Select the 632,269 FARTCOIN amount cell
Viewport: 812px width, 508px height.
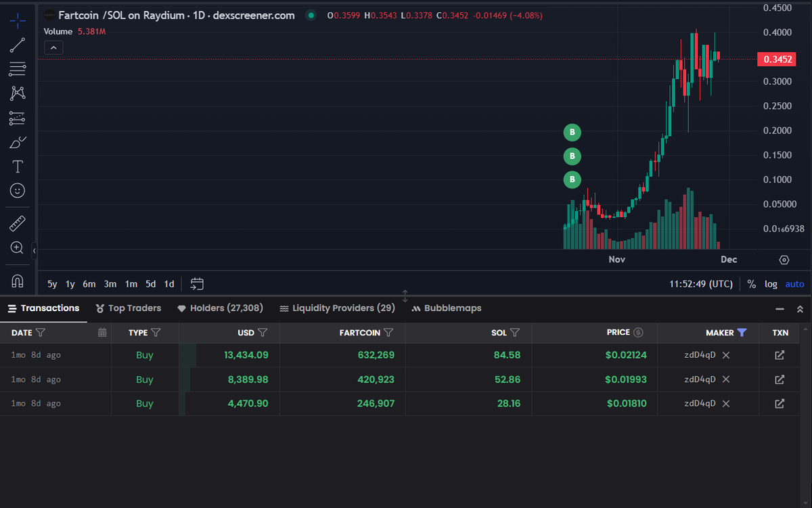pyautogui.click(x=376, y=355)
